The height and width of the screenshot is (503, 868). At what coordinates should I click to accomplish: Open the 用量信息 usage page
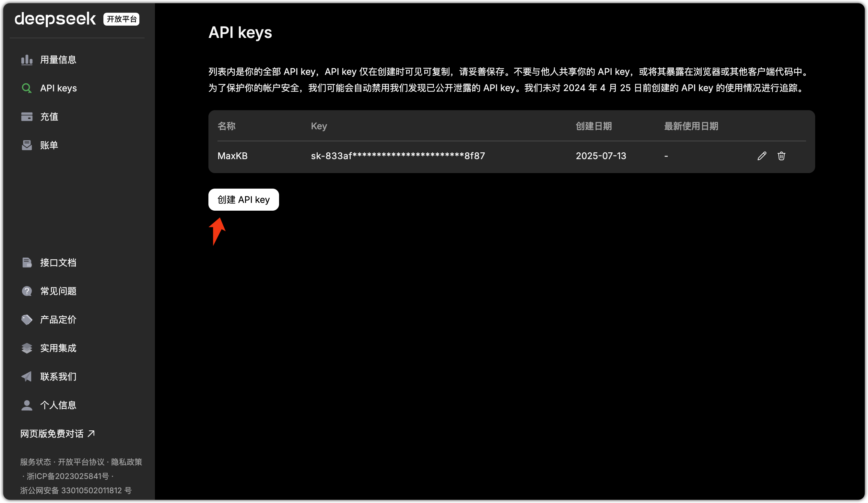point(58,60)
